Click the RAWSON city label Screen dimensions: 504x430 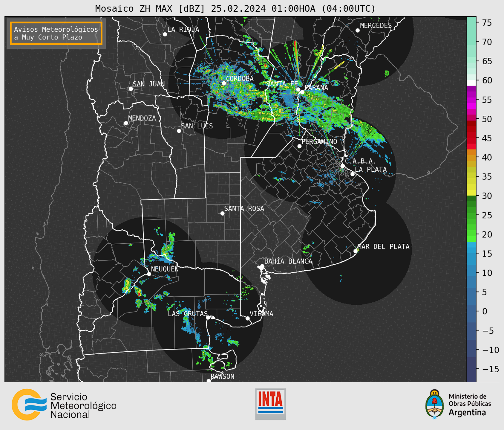[223, 376]
